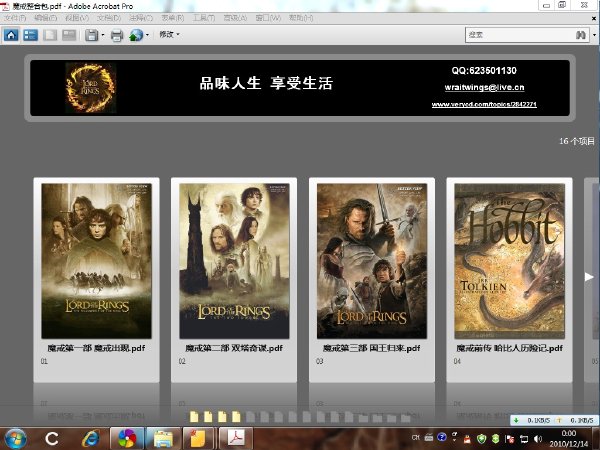Open the www.verycd.com topics link

(x=484, y=104)
